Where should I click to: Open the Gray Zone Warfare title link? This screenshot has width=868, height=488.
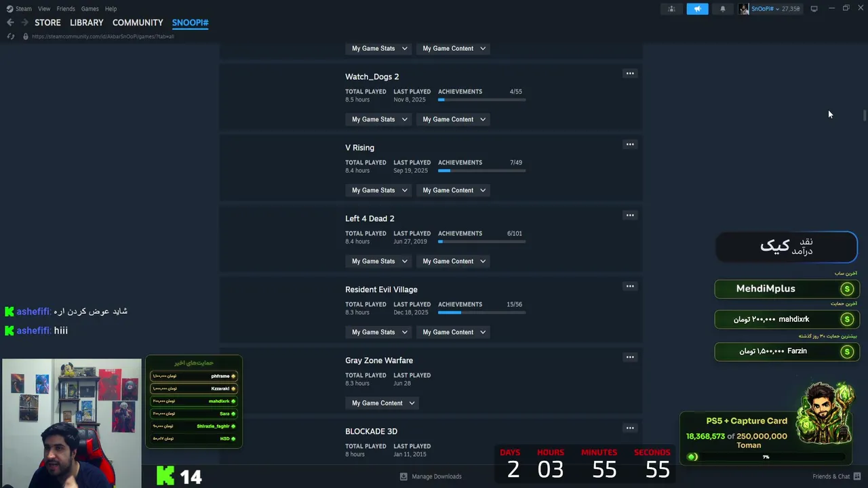click(379, 361)
